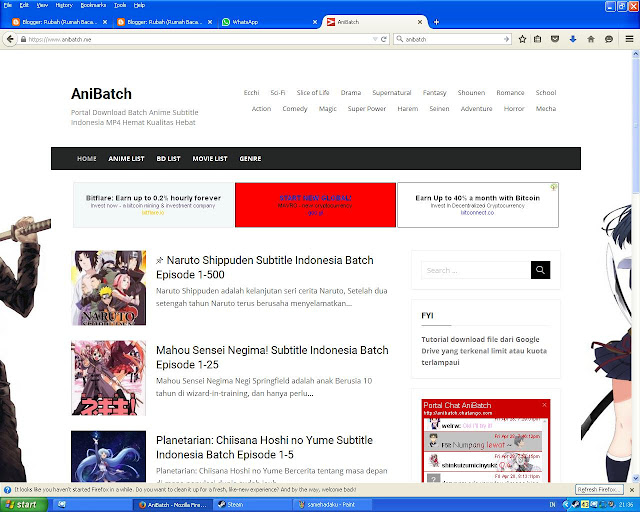Switch to Steam in the taskbar
Image resolution: width=640 pixels, height=512 pixels.
(253, 505)
